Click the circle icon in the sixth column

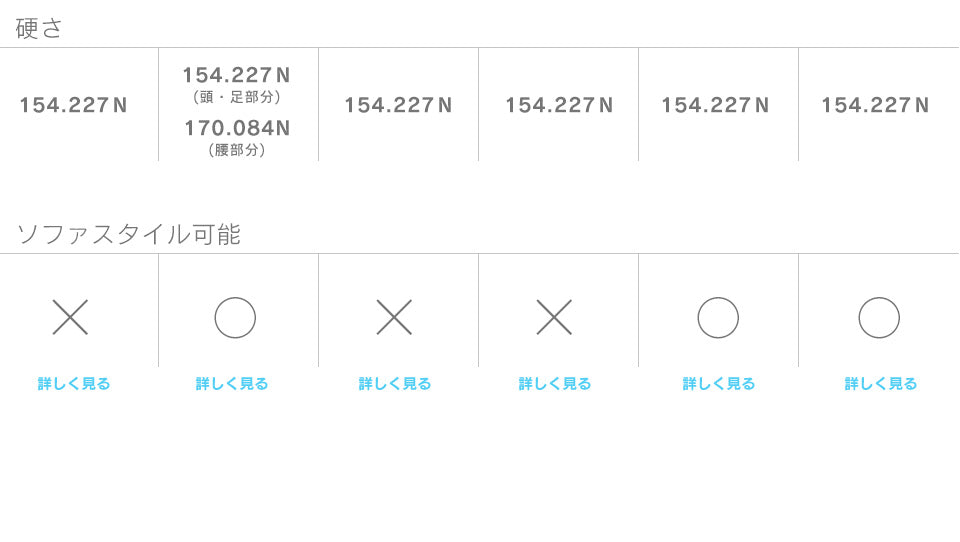point(879,318)
